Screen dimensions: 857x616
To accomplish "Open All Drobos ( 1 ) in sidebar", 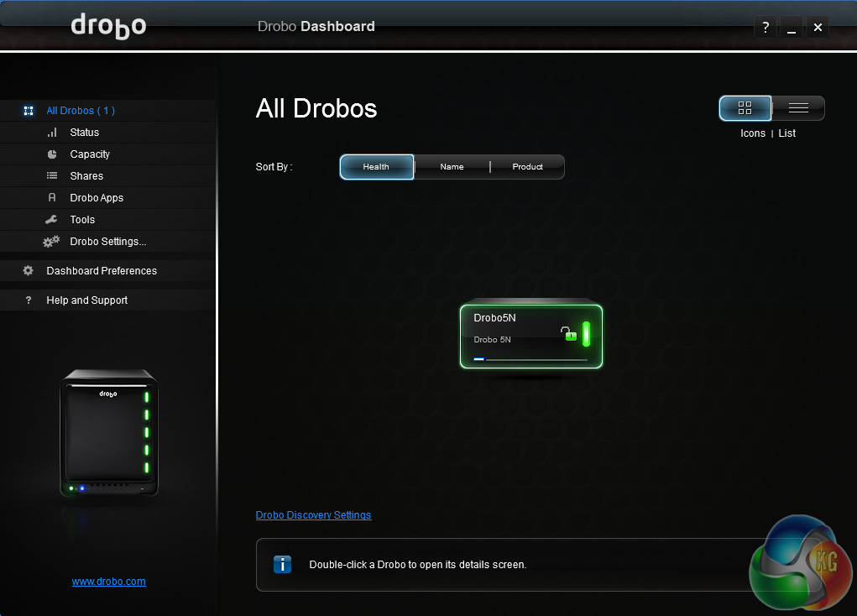I will point(107,111).
